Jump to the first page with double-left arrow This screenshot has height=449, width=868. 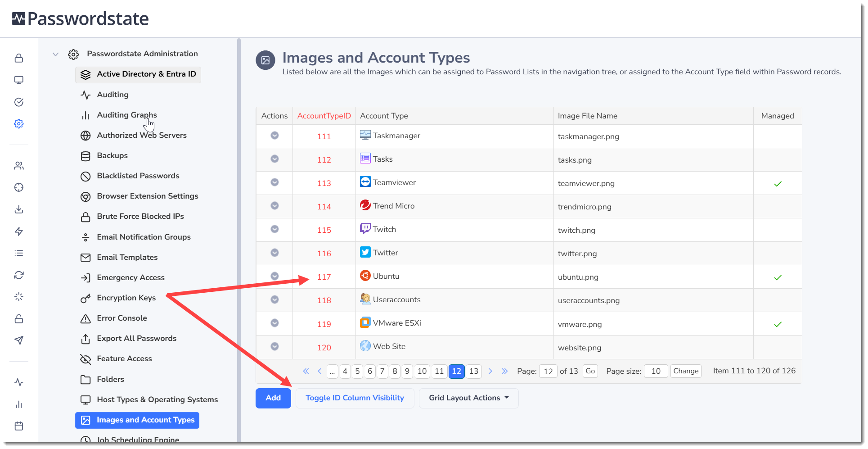click(306, 371)
